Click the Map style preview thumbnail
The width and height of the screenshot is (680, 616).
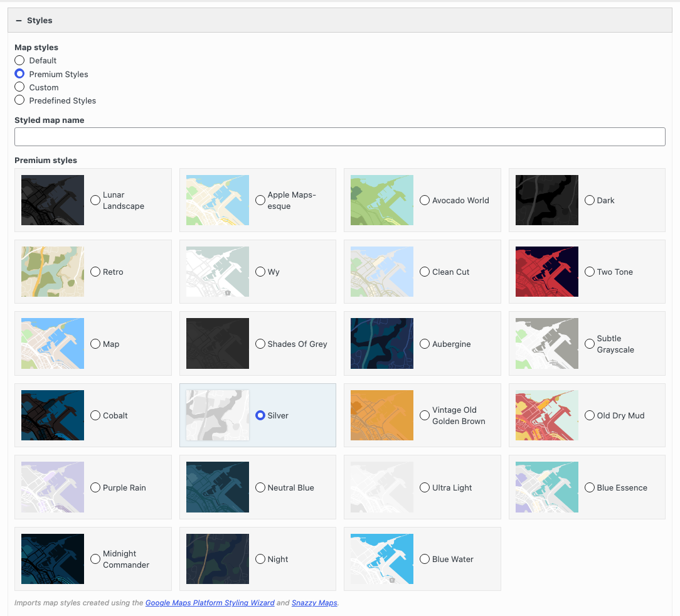[53, 344]
